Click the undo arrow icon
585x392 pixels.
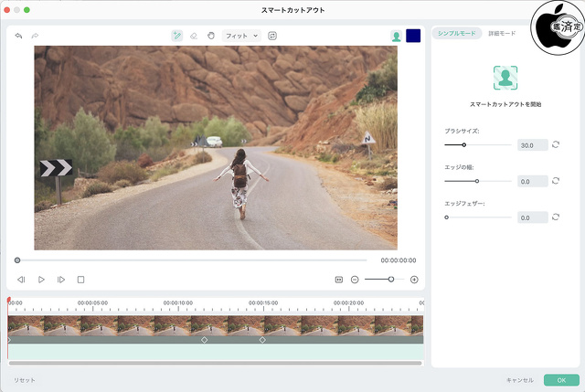point(18,36)
